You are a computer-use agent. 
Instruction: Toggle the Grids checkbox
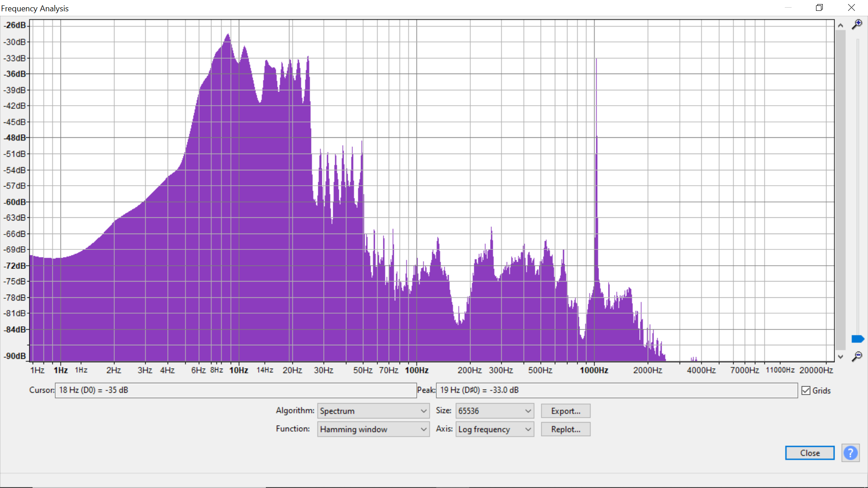pyautogui.click(x=806, y=390)
